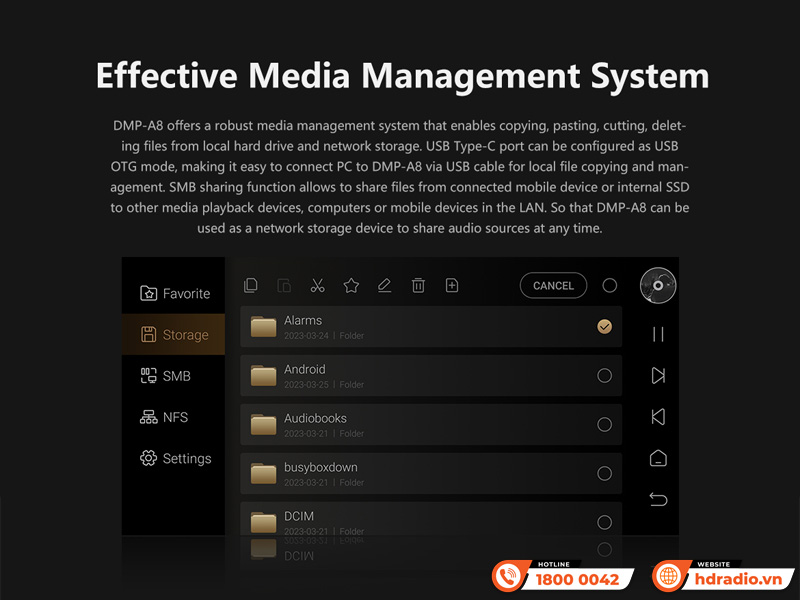Select the Android folder radio circle
This screenshot has width=800, height=600.
pos(604,376)
